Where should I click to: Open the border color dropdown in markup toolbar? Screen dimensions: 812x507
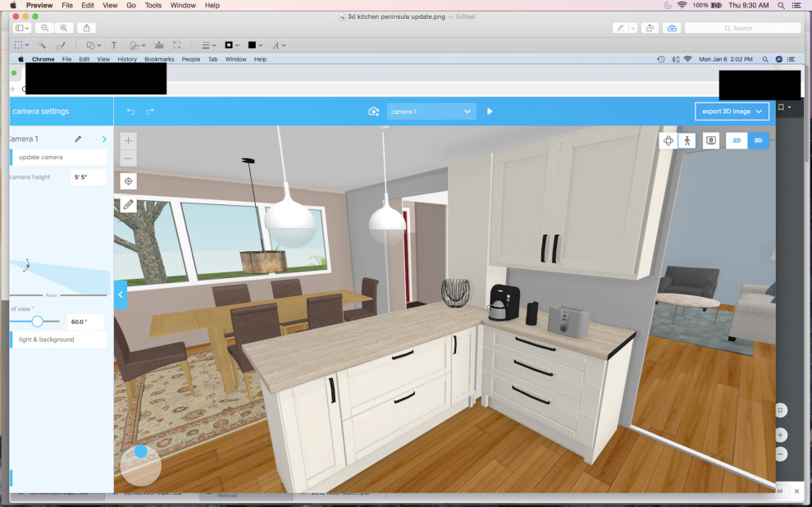[x=233, y=45]
